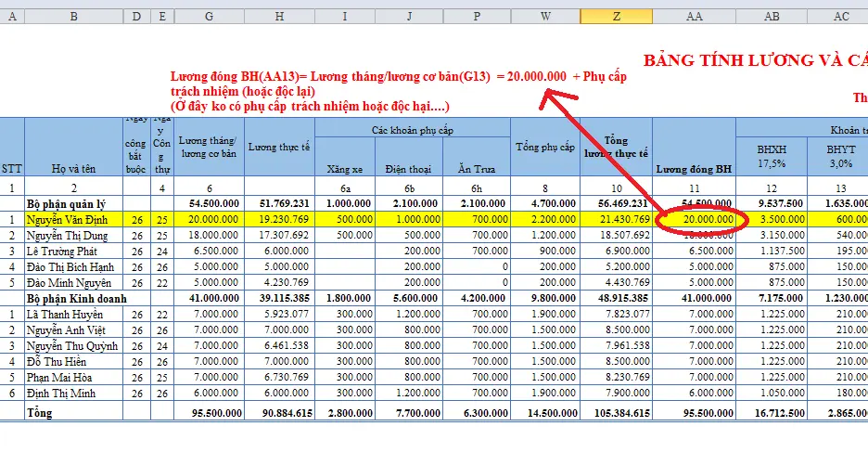The height and width of the screenshot is (465, 868).
Task: Click the name cell Đỗ Thu Hiền
Action: click(x=73, y=362)
